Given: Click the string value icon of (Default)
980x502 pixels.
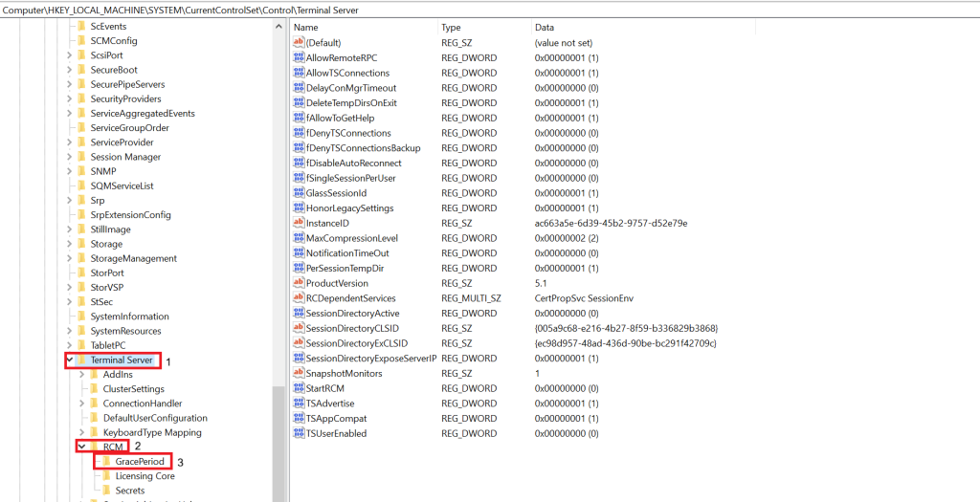Looking at the screenshot, I should (299, 42).
